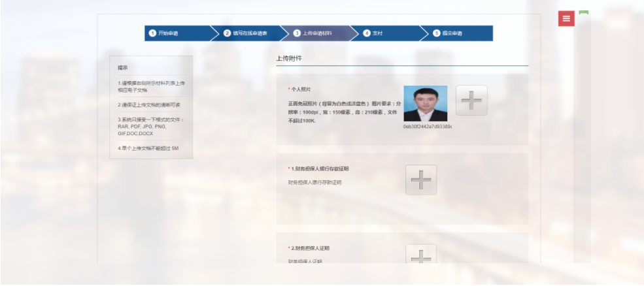
Task: Select tip 2 about document clarity
Action: [149, 104]
